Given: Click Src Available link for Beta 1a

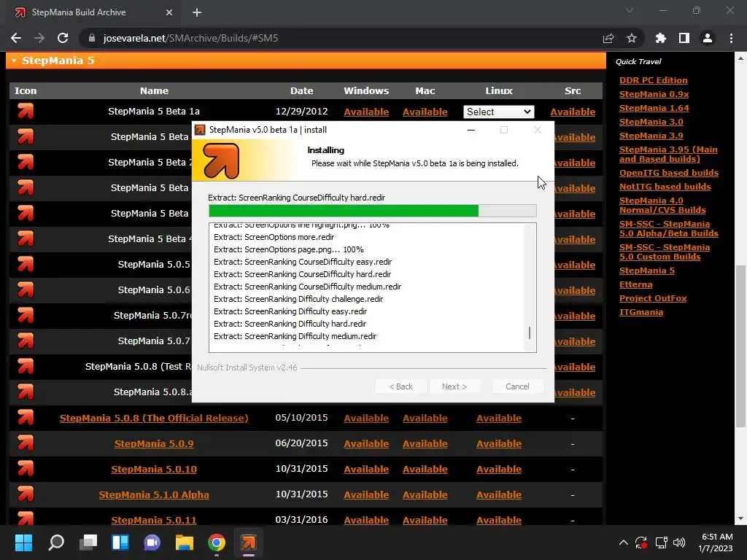Looking at the screenshot, I should point(573,112).
